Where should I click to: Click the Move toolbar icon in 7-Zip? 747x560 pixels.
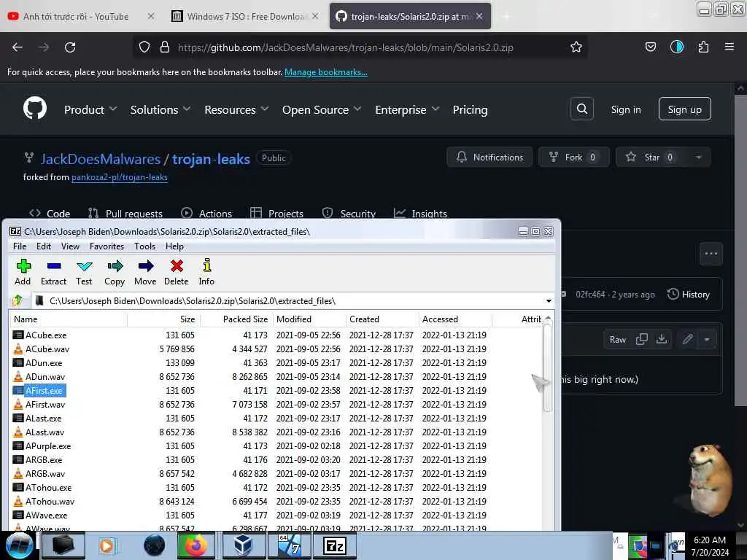[x=145, y=272]
